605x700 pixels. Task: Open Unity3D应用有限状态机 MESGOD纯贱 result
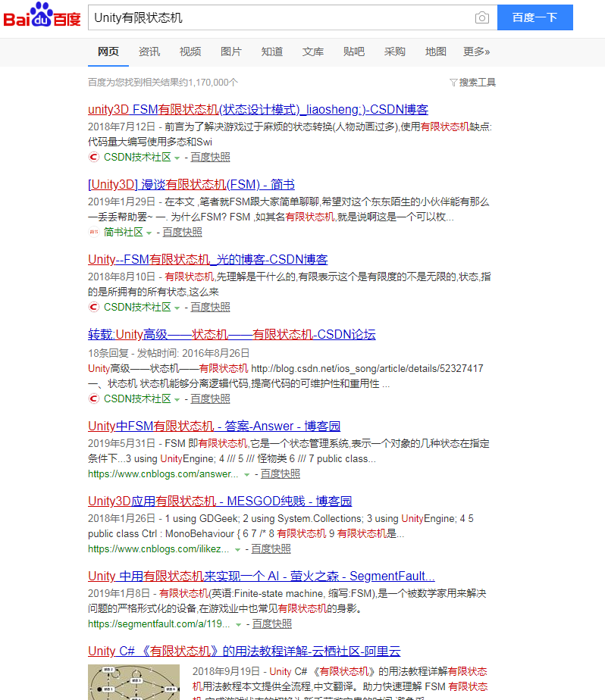[x=220, y=501]
